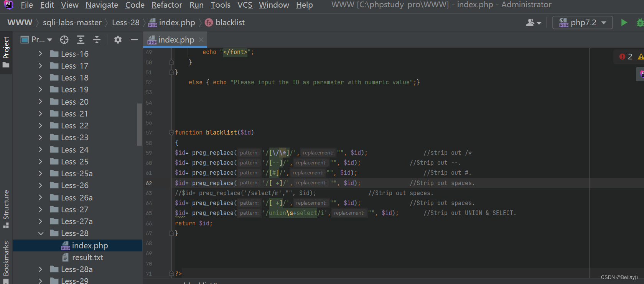Open the Refactor menu
The width and height of the screenshot is (644, 284).
point(167,5)
